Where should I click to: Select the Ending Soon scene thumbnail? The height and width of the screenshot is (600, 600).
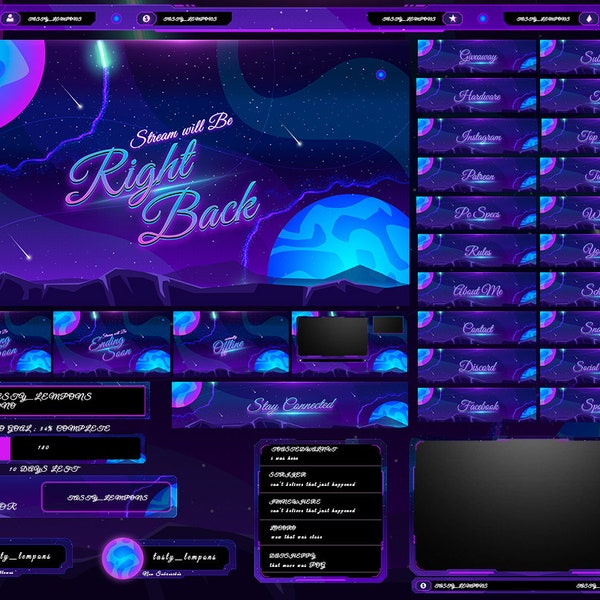click(112, 342)
